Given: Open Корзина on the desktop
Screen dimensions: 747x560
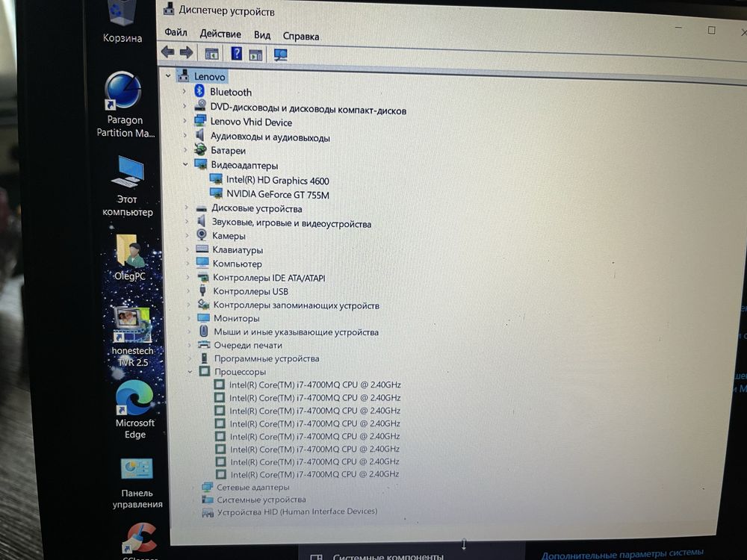Looking at the screenshot, I should tap(122, 22).
